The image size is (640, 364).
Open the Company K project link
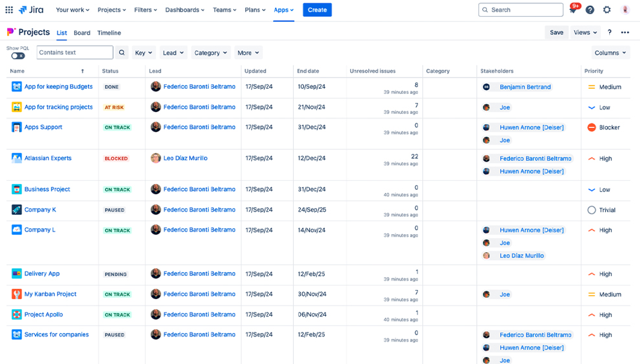tap(40, 210)
